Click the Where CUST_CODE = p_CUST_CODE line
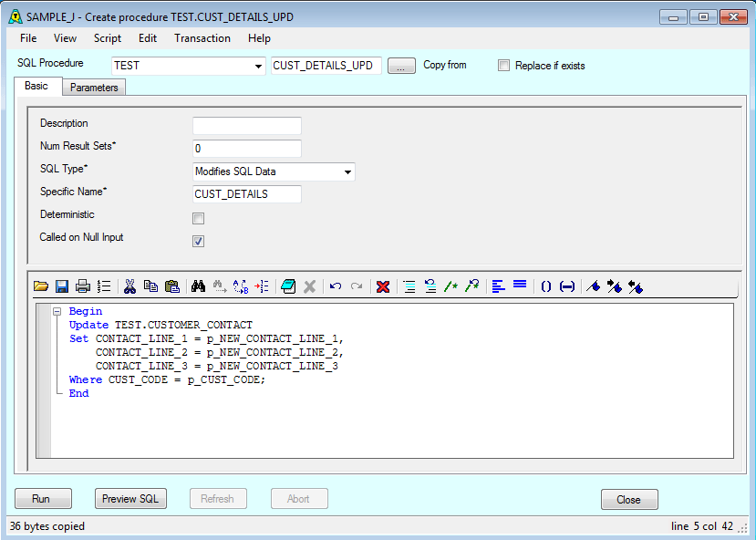 167,380
